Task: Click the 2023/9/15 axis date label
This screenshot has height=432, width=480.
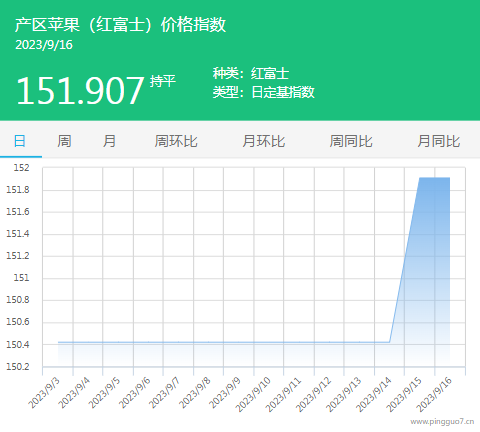Action: (x=404, y=395)
